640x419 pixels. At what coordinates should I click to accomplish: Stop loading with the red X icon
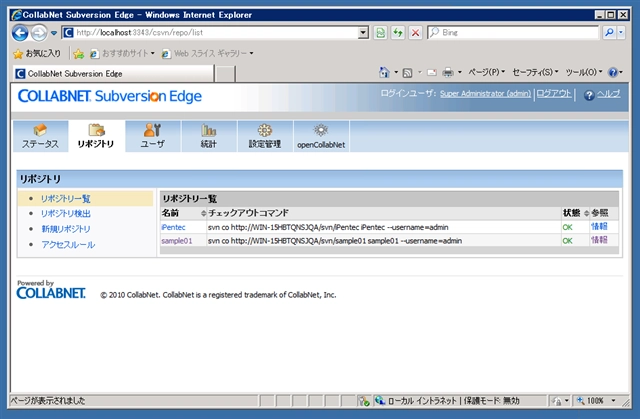415,33
